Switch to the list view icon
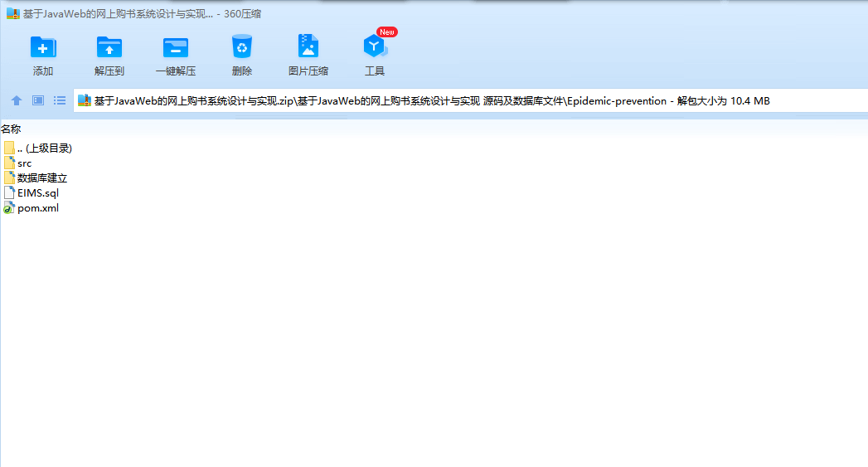The image size is (868, 467). (60, 100)
